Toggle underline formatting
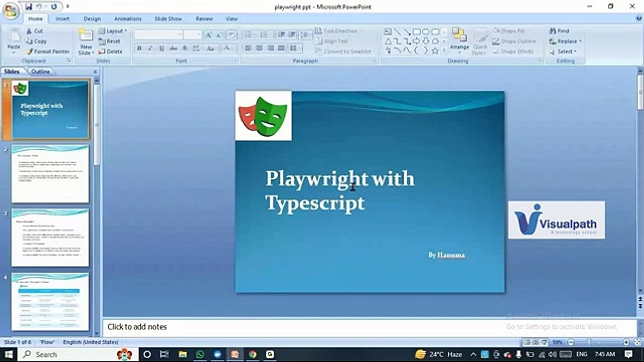644x362 pixels. click(162, 48)
